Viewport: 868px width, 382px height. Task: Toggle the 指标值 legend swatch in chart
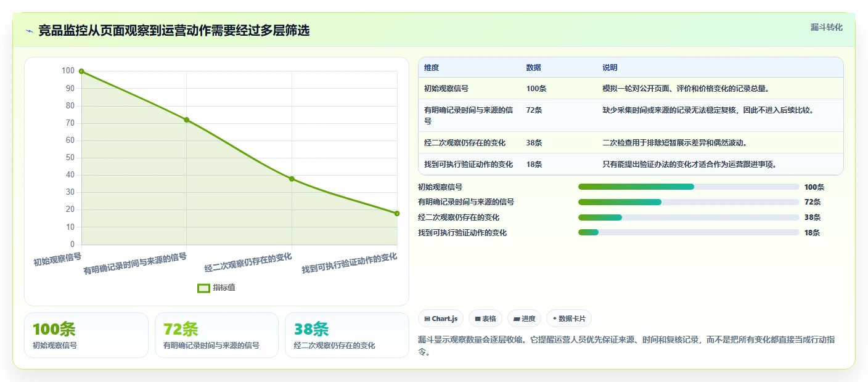203,288
